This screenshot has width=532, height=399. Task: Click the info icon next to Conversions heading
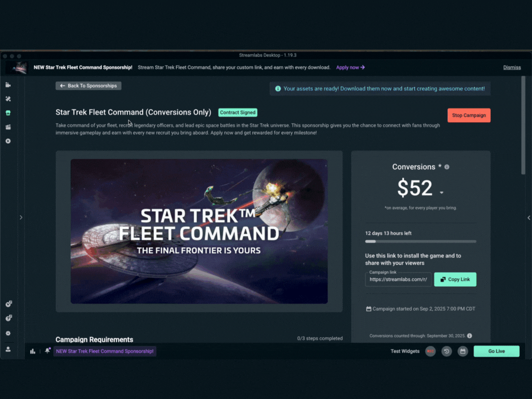[x=447, y=167]
